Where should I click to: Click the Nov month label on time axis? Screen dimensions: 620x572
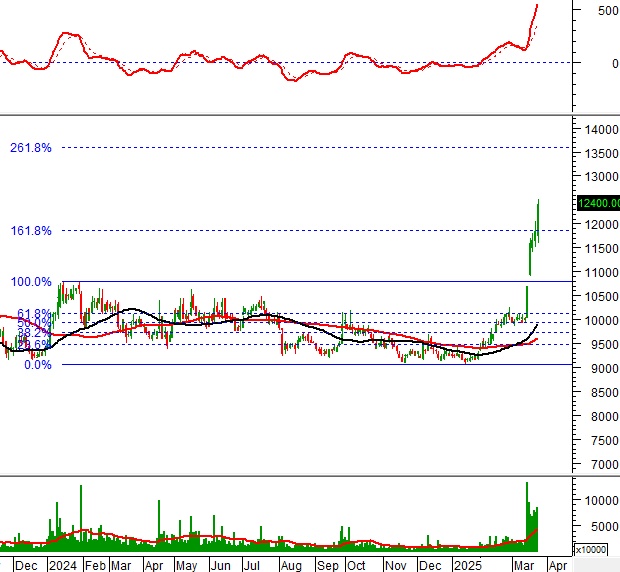point(395,566)
